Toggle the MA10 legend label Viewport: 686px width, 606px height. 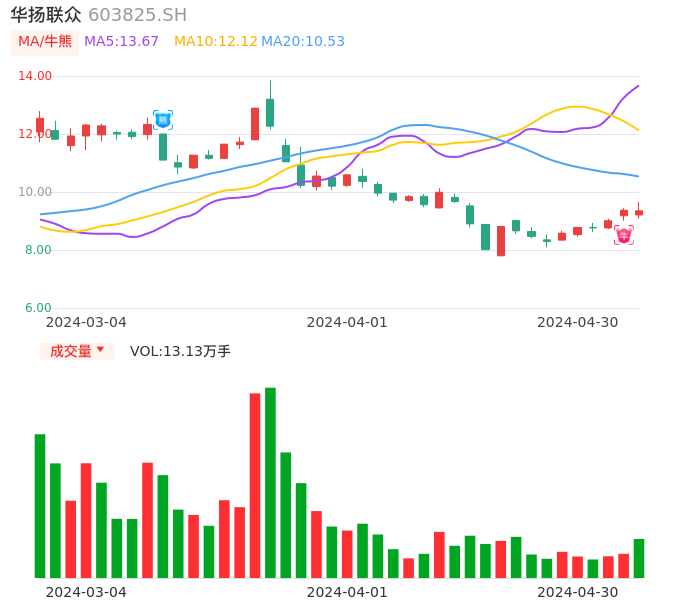coord(215,42)
